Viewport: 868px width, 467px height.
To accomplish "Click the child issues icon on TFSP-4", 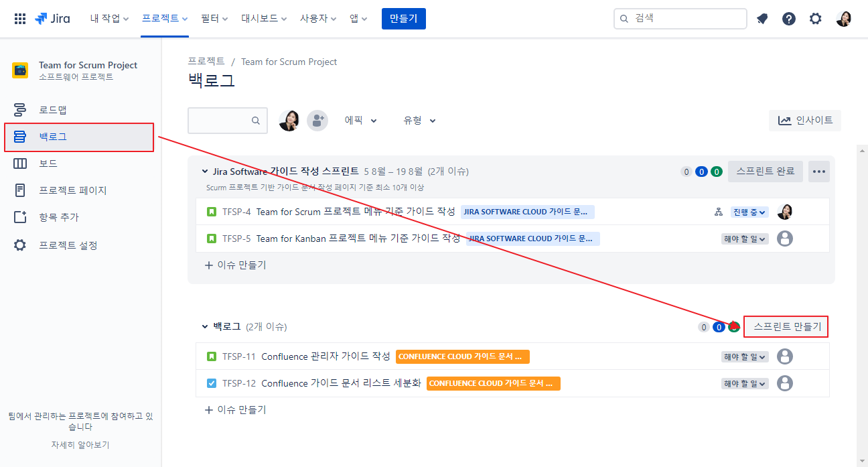I will pyautogui.click(x=719, y=212).
